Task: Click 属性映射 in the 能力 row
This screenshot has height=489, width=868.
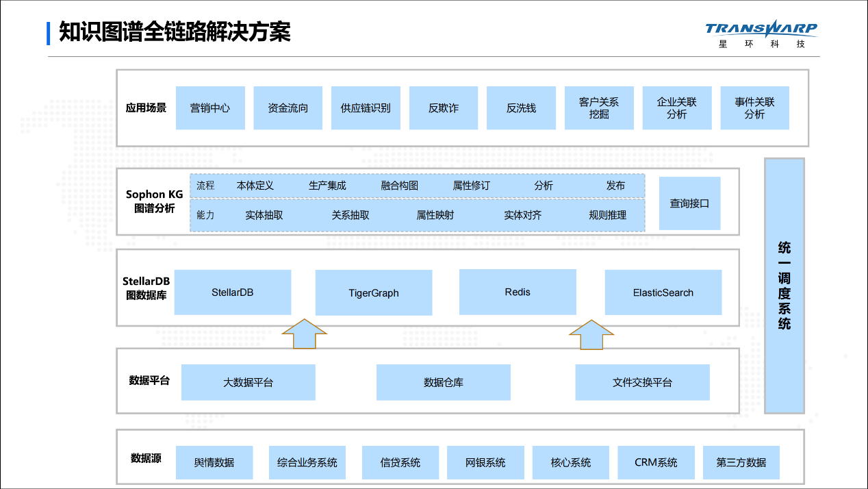Action: (435, 215)
